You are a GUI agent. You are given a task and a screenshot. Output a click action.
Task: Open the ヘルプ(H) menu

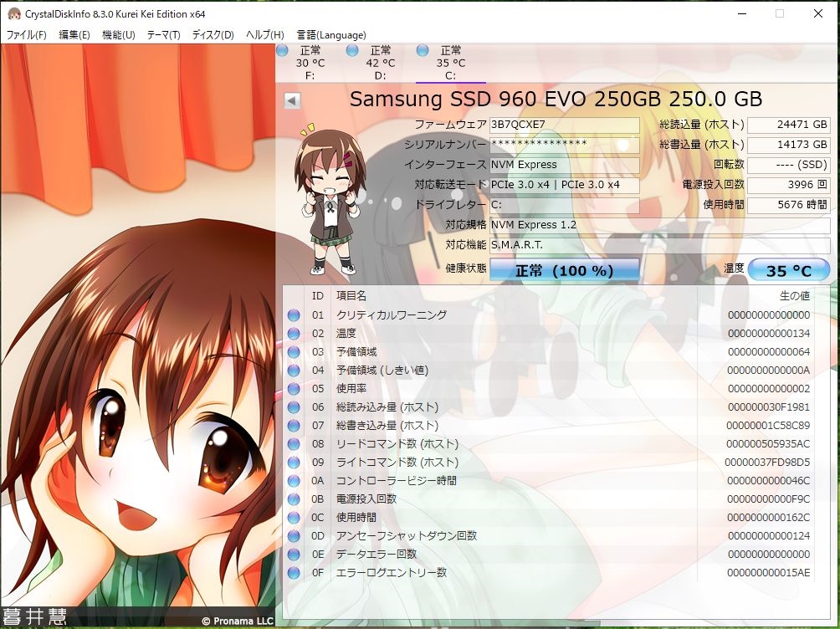coord(264,35)
